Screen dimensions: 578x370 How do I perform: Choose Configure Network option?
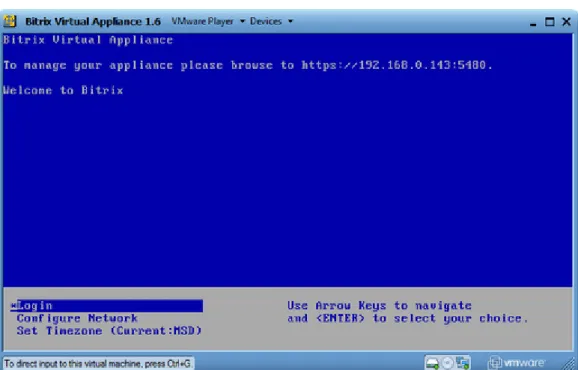[77, 318]
